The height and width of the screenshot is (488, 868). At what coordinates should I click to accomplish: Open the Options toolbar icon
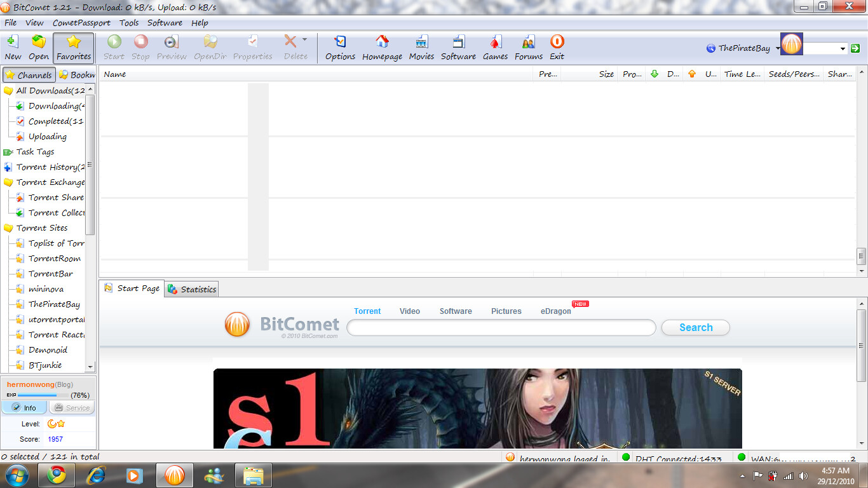pos(340,48)
